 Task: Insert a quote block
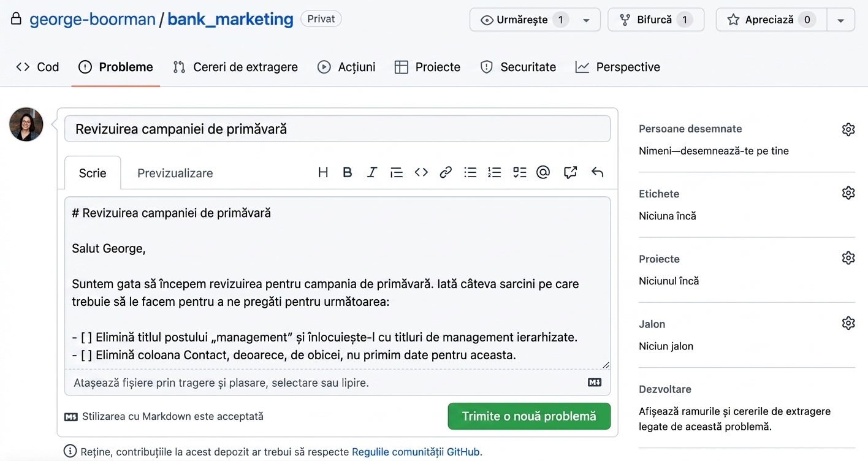(397, 173)
